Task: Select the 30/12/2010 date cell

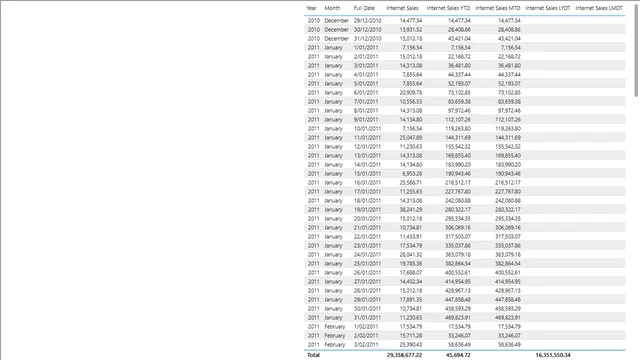Action: tap(367, 29)
